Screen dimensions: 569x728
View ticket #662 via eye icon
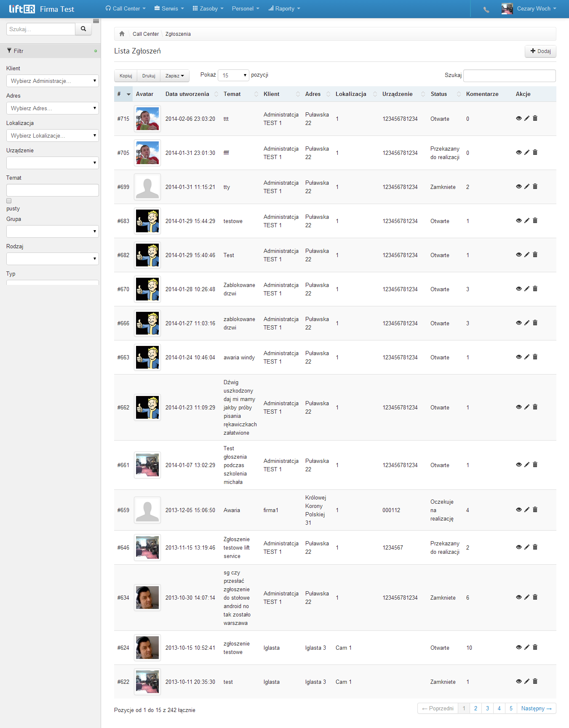coord(518,407)
